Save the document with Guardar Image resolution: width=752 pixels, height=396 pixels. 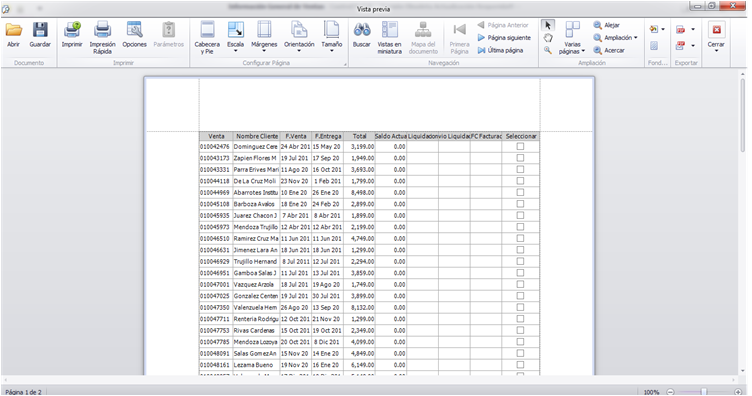tap(40, 35)
